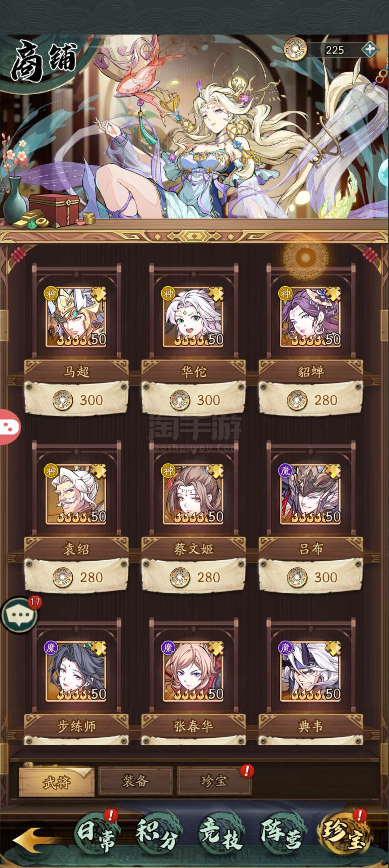Switch to the 装备 tab
The width and height of the screenshot is (389, 868).
click(x=135, y=781)
